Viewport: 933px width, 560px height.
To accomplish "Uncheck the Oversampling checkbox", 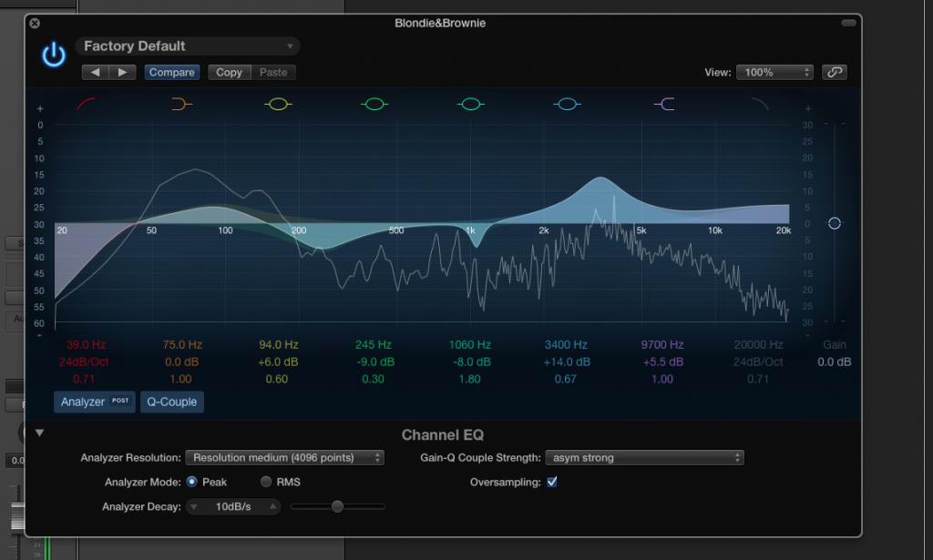I will [552, 482].
